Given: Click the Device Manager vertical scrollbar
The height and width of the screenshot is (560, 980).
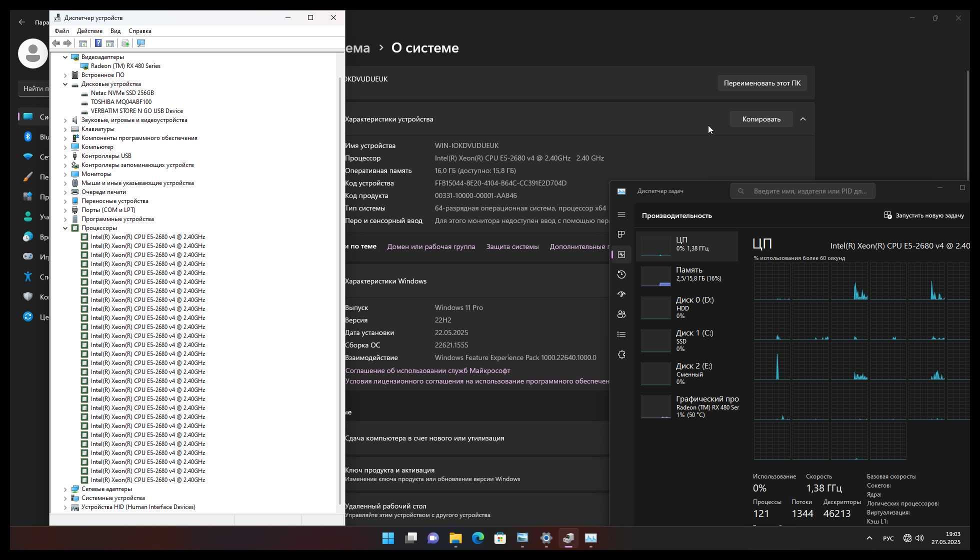Looking at the screenshot, I should click(x=340, y=290).
